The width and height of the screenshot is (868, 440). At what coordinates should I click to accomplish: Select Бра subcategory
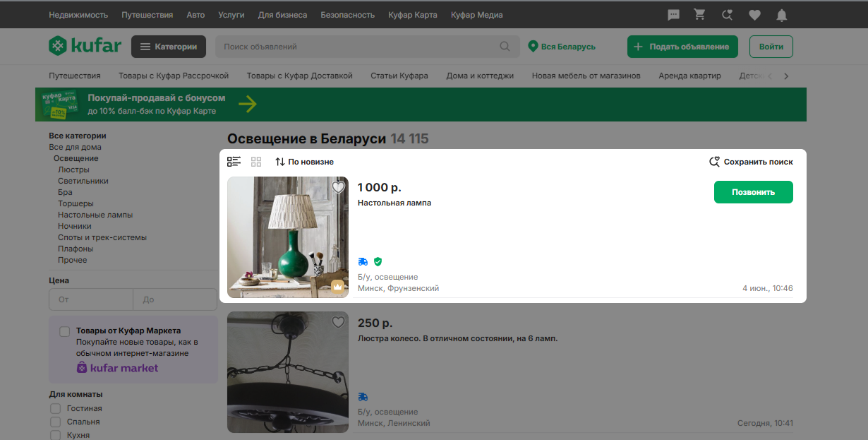[65, 192]
